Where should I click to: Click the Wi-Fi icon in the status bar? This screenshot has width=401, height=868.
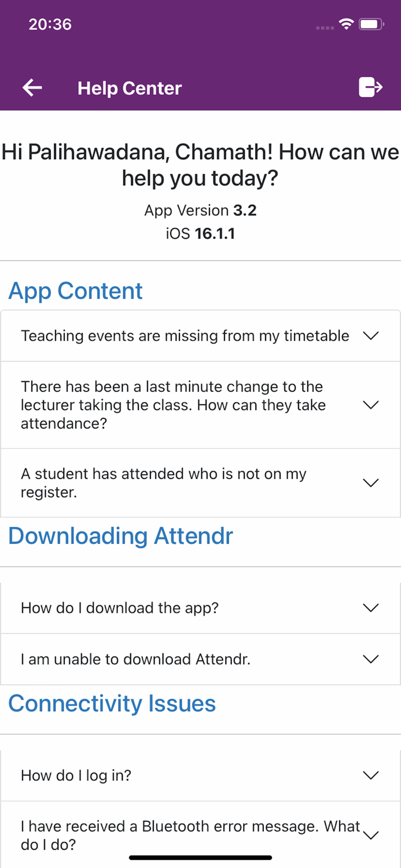pos(346,24)
